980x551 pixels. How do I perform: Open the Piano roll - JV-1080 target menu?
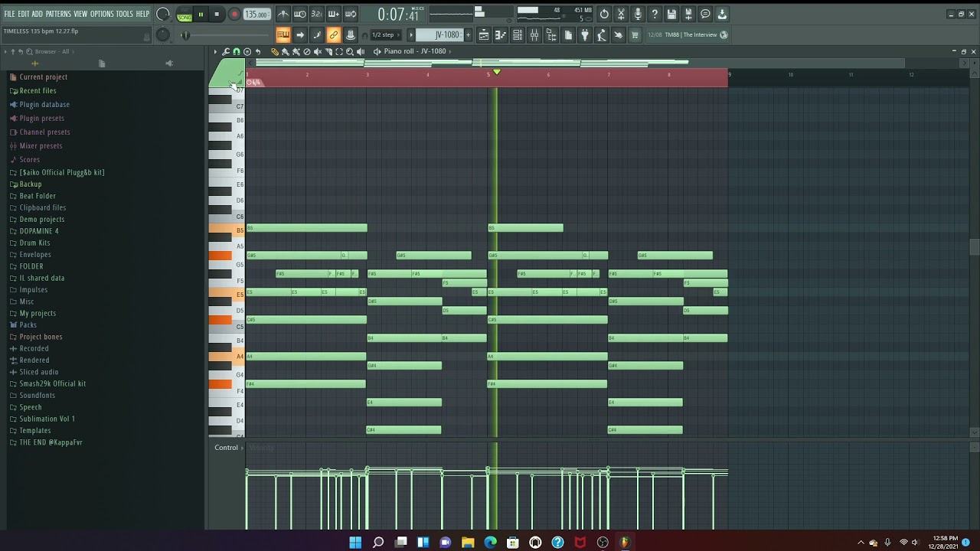pos(415,51)
